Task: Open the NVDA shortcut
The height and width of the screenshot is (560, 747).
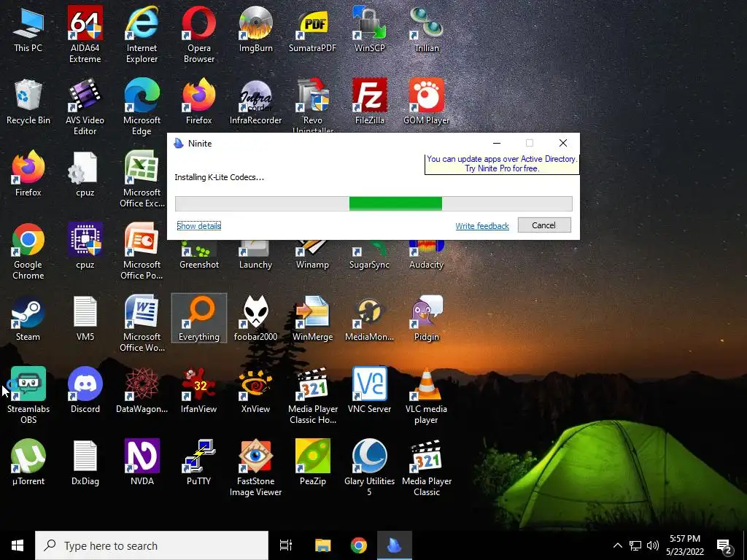Action: (x=142, y=463)
